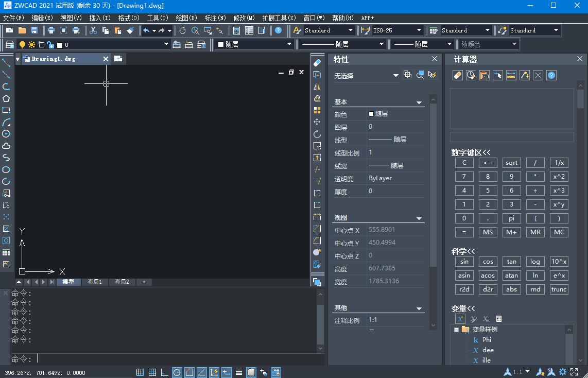The height and width of the screenshot is (378, 588).
Task: Select the Revision Cloud tool
Action: 6,146
